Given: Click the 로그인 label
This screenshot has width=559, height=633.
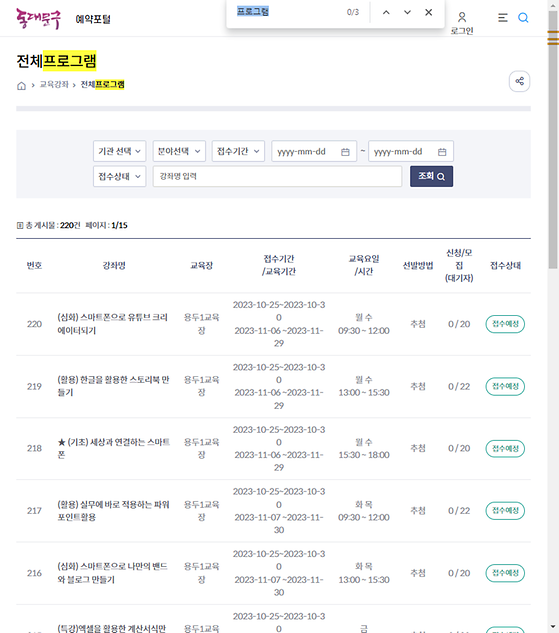Looking at the screenshot, I should coord(462,31).
